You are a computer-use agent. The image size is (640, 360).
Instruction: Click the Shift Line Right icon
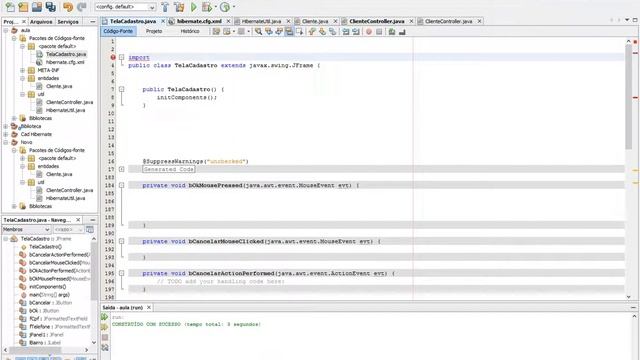pos(356,31)
